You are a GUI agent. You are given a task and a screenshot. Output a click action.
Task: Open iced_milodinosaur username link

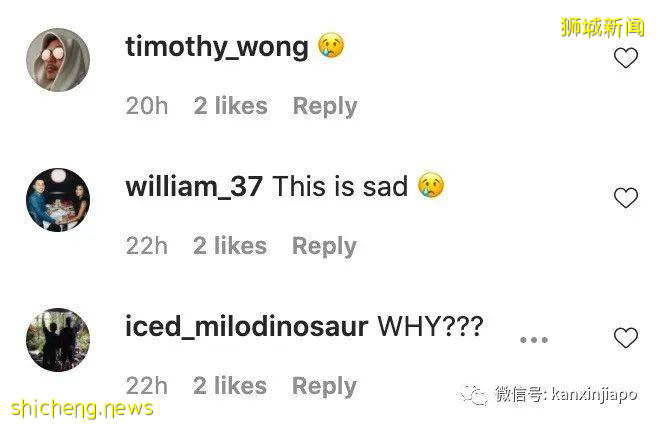click(x=247, y=327)
